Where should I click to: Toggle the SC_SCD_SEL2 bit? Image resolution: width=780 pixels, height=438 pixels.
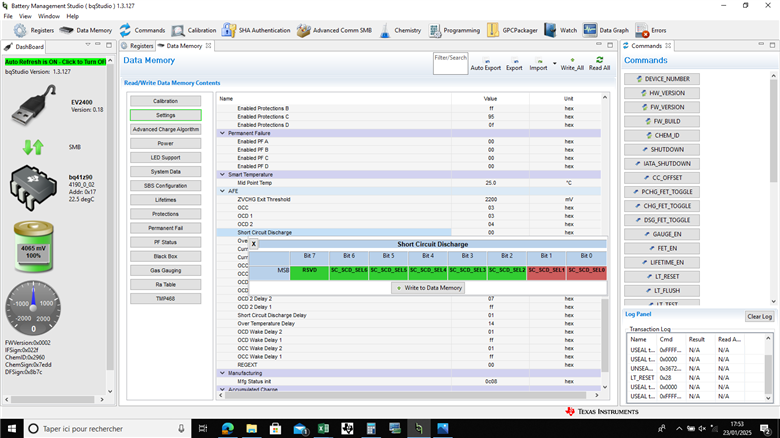507,273
